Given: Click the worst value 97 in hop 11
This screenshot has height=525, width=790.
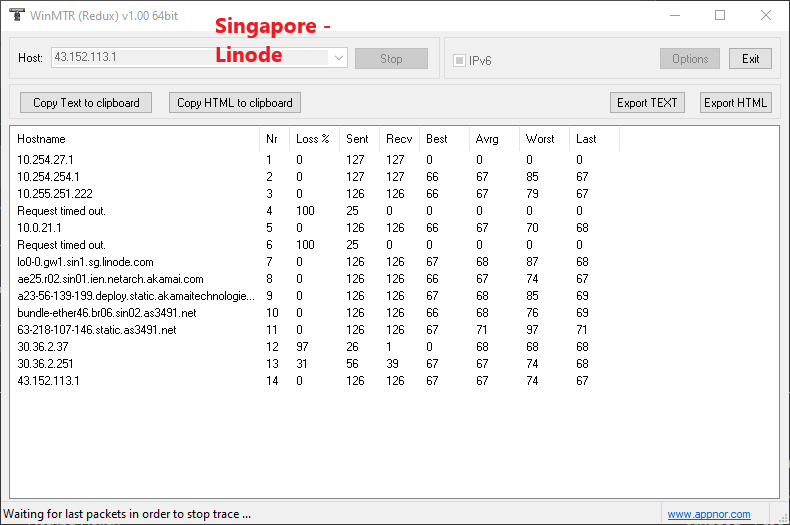Looking at the screenshot, I should (x=532, y=330).
